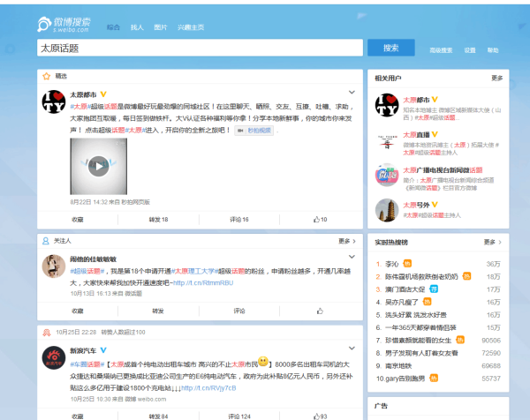Open 评论 124 on 新浪汽车 post
This screenshot has width=530, height=420.
pos(239,416)
